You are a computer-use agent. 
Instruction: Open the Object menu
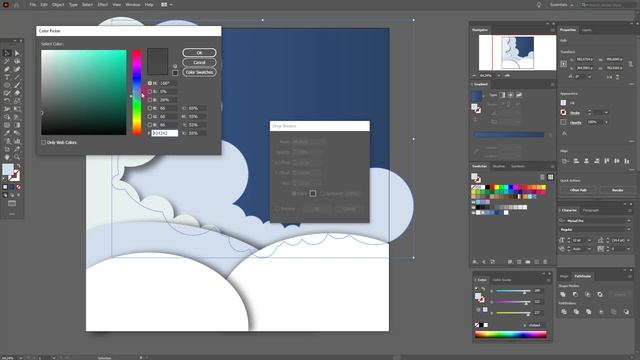pos(58,4)
